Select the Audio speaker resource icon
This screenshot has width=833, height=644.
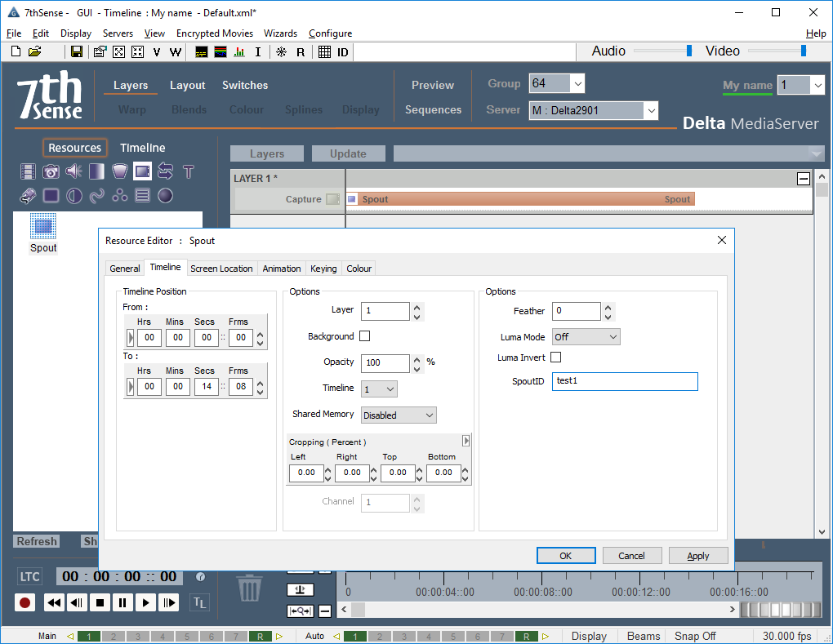[x=73, y=171]
